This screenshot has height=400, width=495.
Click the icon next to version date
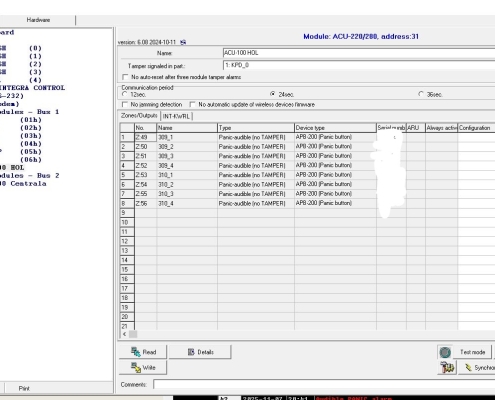click(x=183, y=42)
